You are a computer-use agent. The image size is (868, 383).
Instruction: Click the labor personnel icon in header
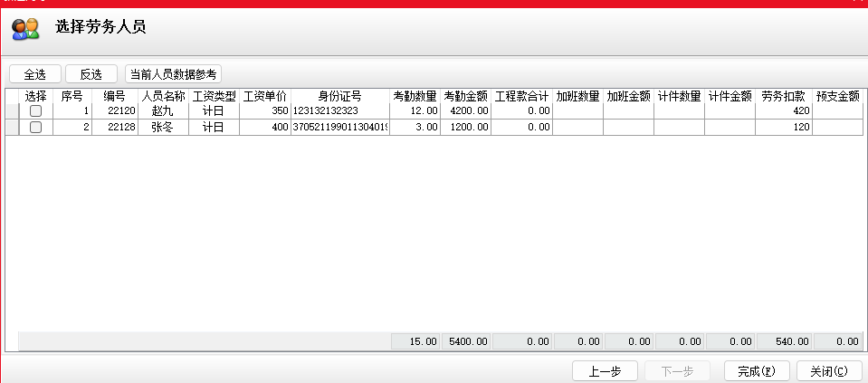coord(24,29)
